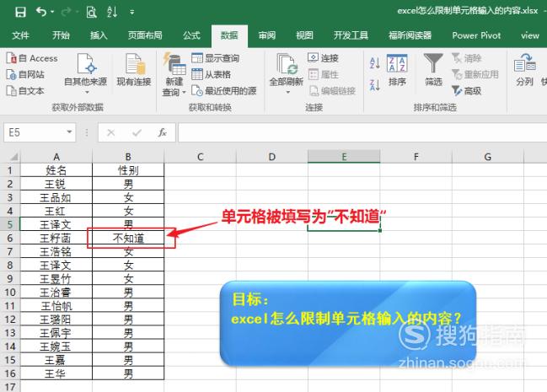Image resolution: width=547 pixels, height=392 pixels.
Task: Click the Select All corner triangle
Action: [x=13, y=157]
